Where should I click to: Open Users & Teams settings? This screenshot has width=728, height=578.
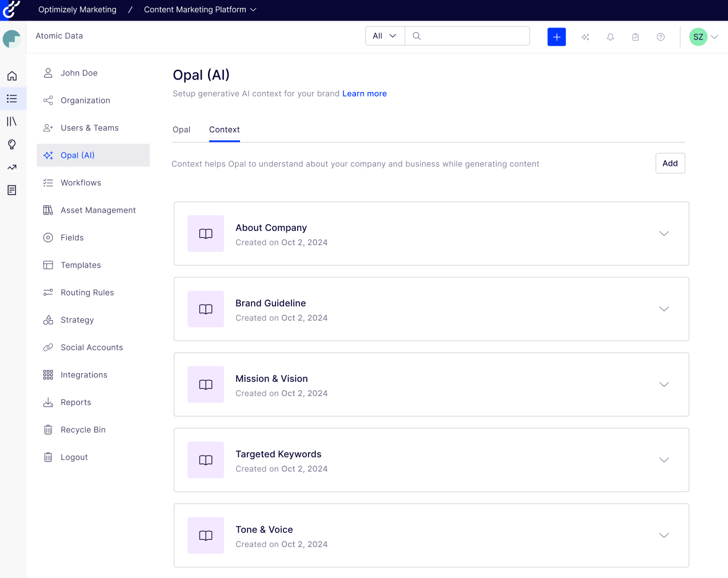(x=93, y=128)
